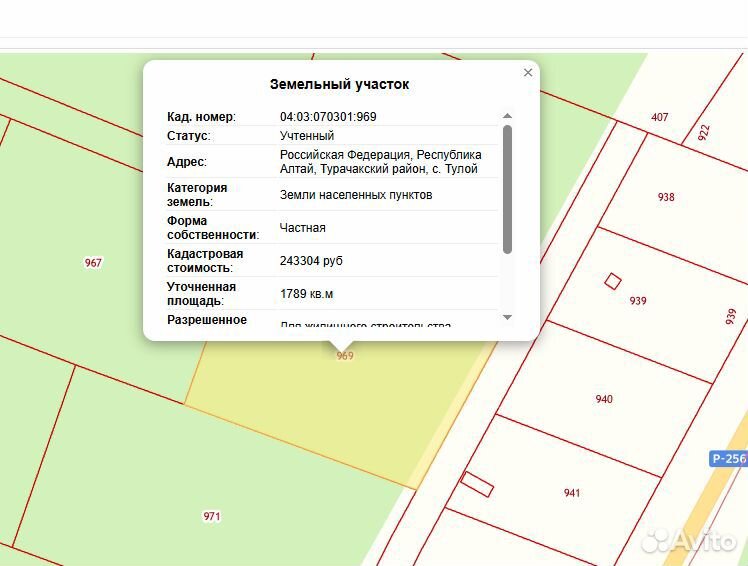Select parcel 922 on the map
Image resolution: width=748 pixels, height=566 pixels.
click(x=704, y=132)
